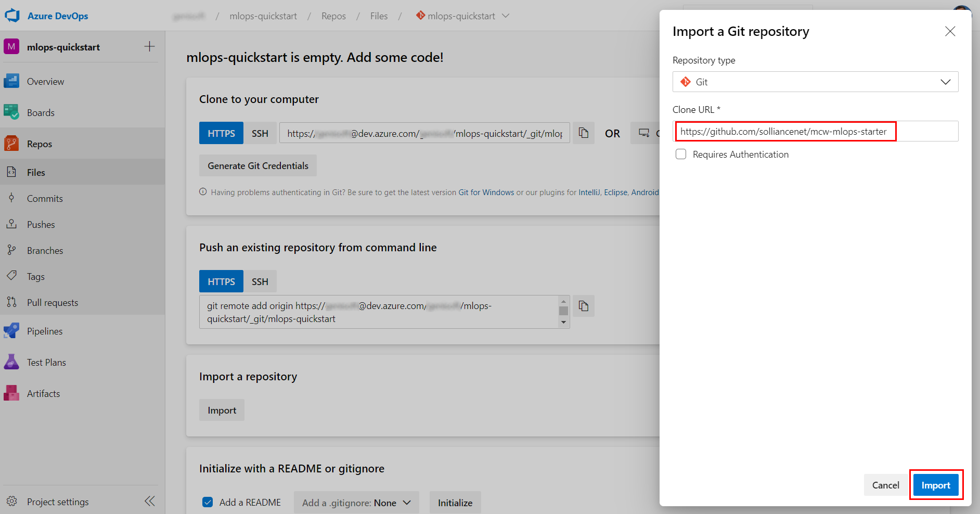Select the Branches icon in sidebar
This screenshot has height=514, width=980.
coord(11,250)
